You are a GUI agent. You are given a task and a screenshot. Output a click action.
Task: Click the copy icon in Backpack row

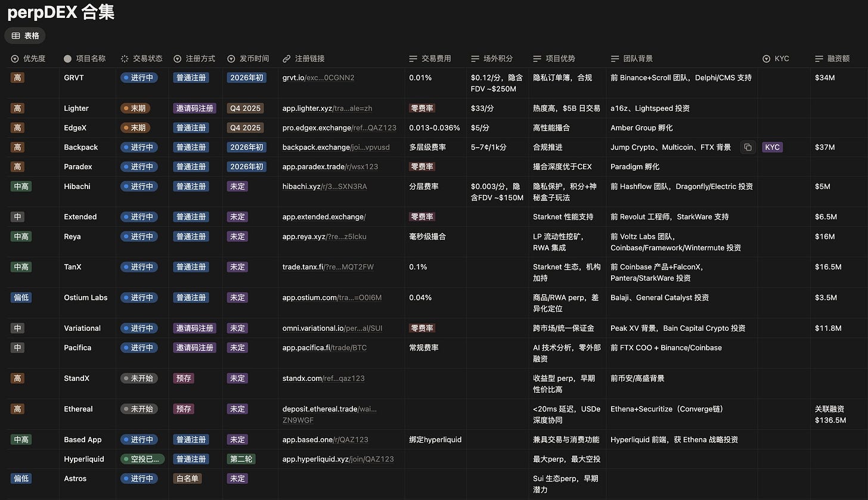click(748, 147)
